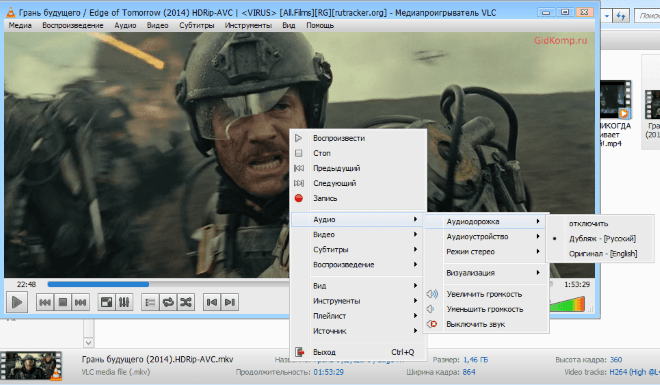Open the Видео menu in menu bar

coord(157,25)
